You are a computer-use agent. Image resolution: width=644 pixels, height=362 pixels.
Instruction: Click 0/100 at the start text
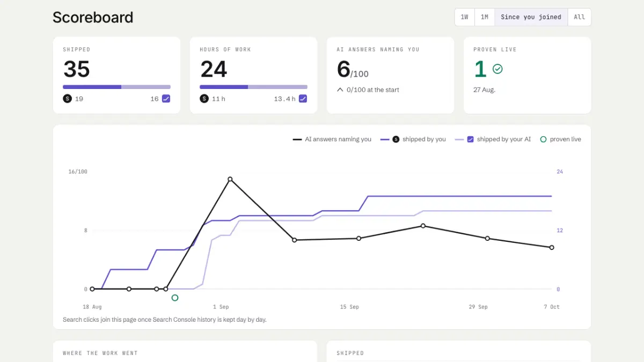point(373,90)
